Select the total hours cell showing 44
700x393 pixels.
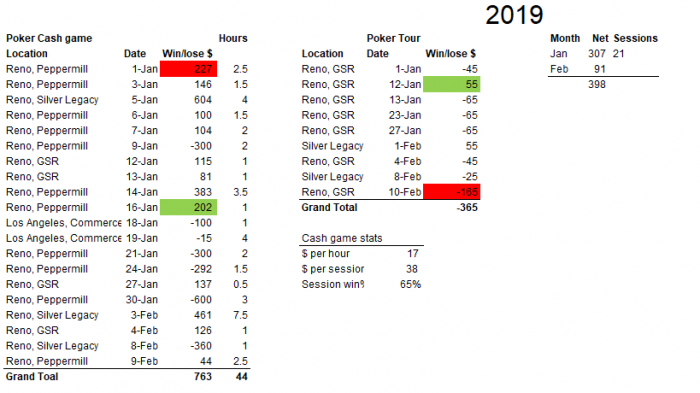click(x=242, y=376)
